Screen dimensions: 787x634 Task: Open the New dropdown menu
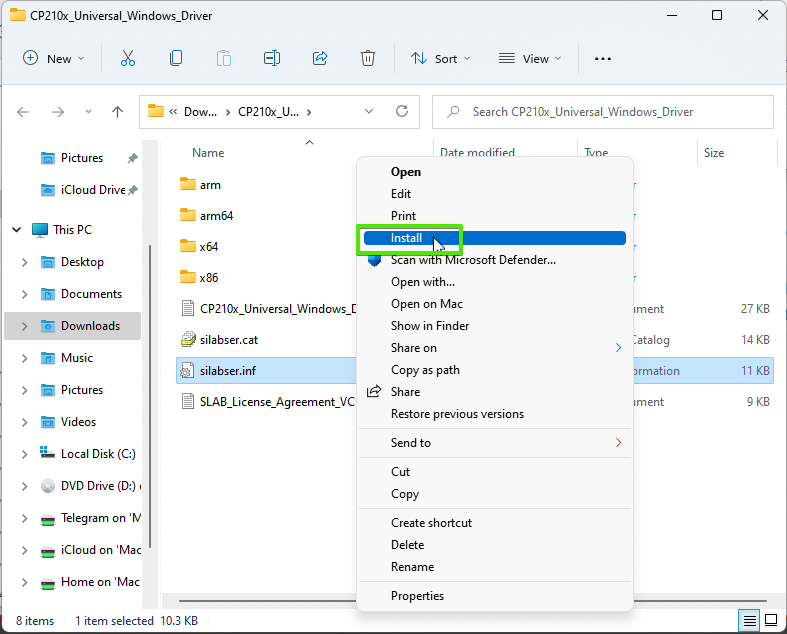(54, 59)
